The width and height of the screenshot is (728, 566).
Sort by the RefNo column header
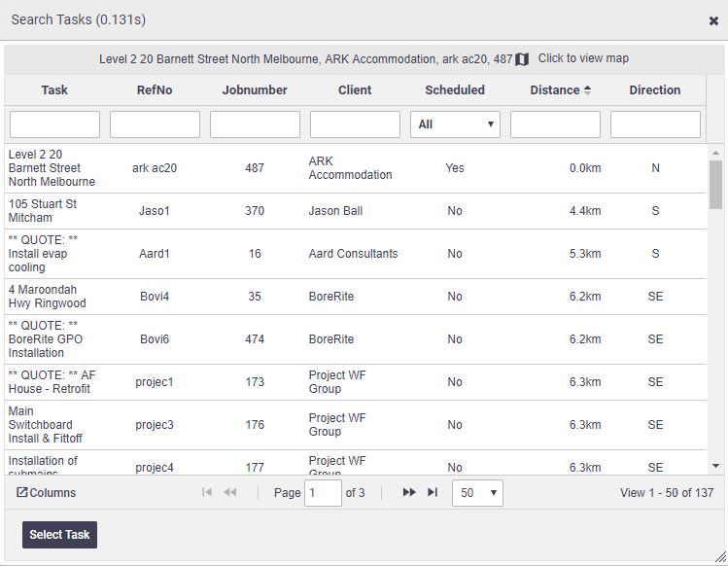pos(155,90)
